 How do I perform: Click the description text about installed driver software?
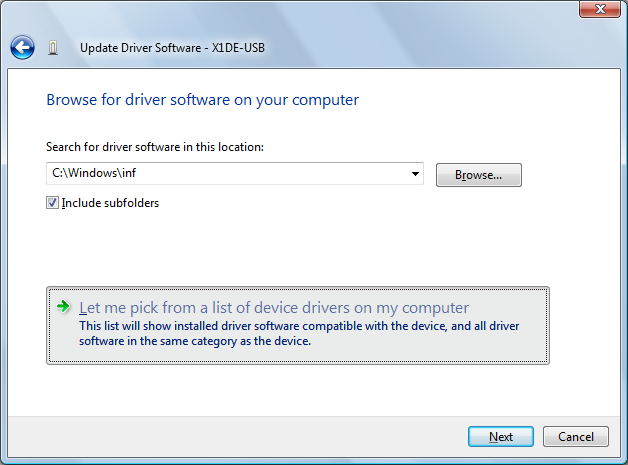pos(299,333)
